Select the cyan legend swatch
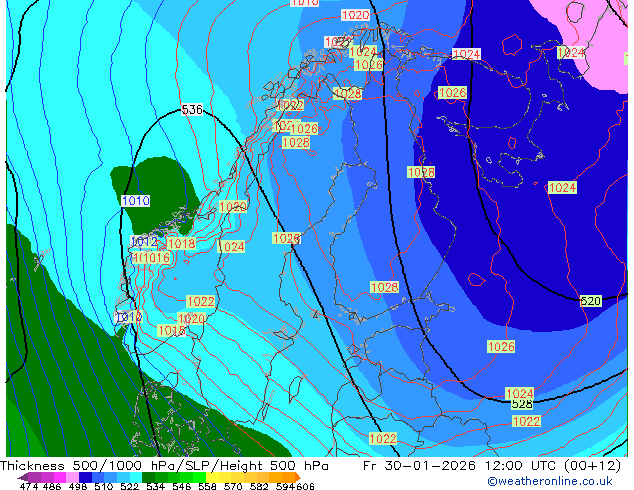Viewport: 634px width, 490px height. coord(136,477)
